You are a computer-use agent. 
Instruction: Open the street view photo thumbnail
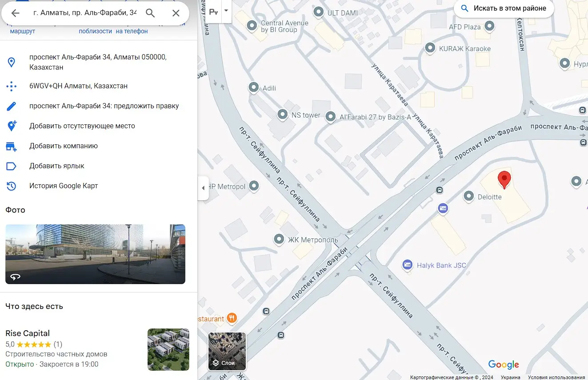point(95,254)
